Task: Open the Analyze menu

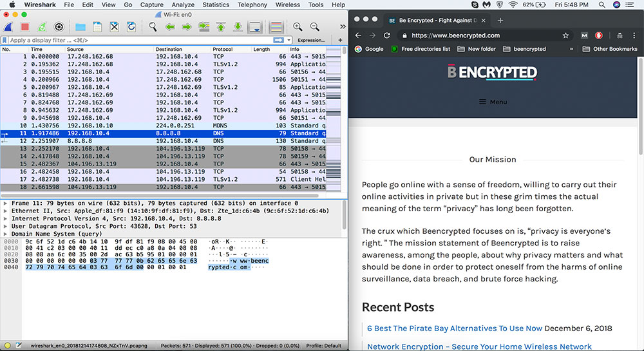Action: pyautogui.click(x=183, y=5)
